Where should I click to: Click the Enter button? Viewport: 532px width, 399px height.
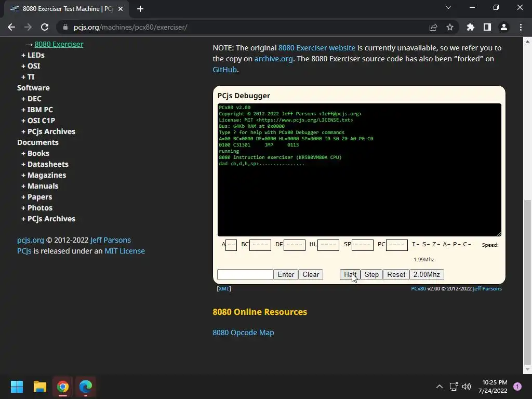(x=286, y=274)
